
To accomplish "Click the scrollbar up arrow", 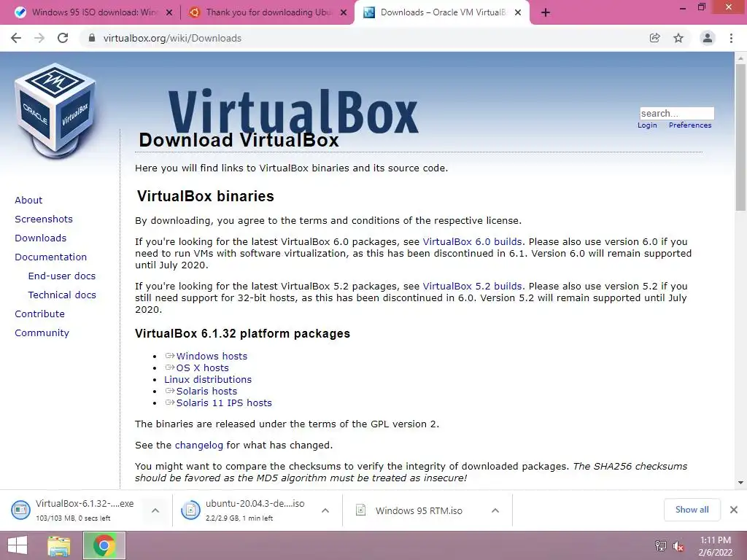I will (740, 58).
